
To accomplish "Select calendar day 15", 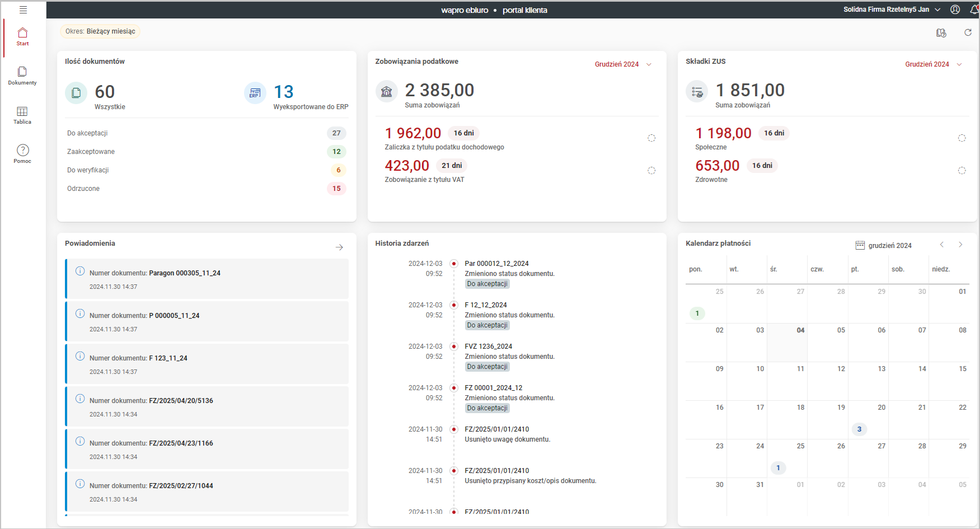I will click(949, 381).
